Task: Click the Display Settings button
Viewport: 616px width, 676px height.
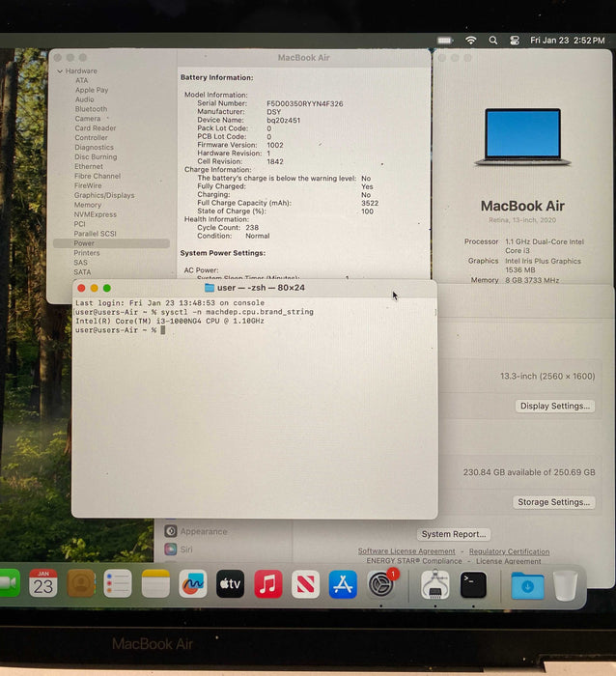Action: (x=555, y=406)
